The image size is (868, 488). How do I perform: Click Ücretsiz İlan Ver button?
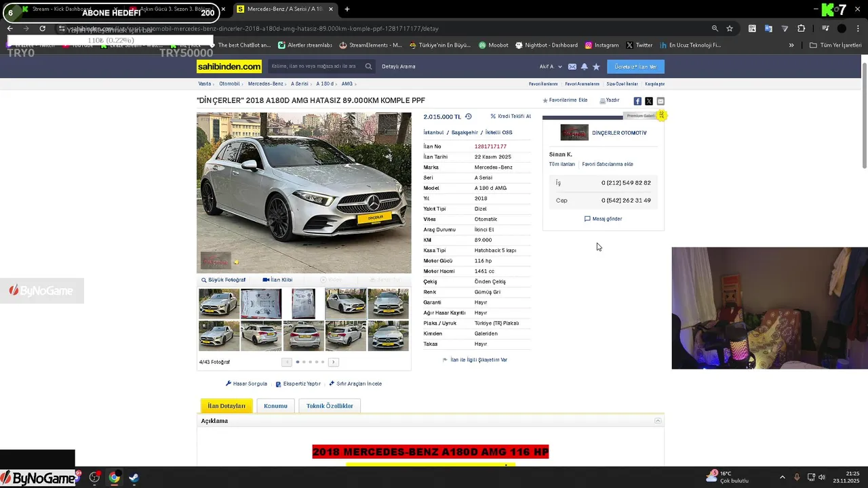point(635,66)
